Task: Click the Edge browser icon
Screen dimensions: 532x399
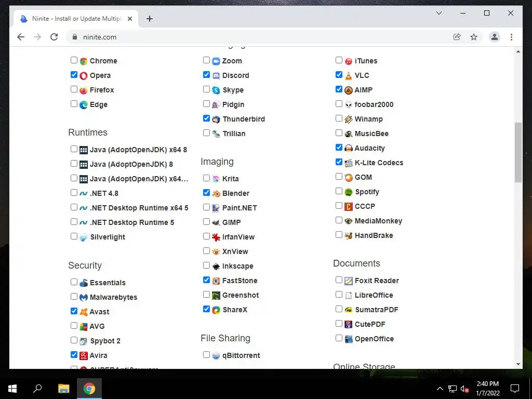Action: coord(84,105)
